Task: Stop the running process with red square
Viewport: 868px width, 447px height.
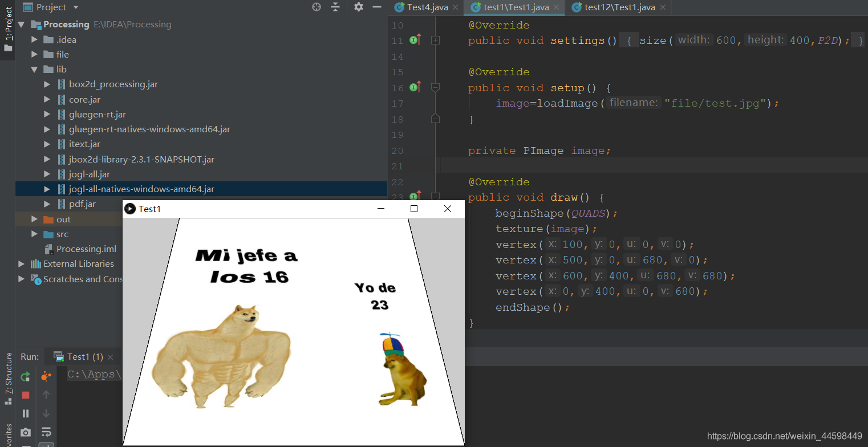Action: [x=25, y=395]
